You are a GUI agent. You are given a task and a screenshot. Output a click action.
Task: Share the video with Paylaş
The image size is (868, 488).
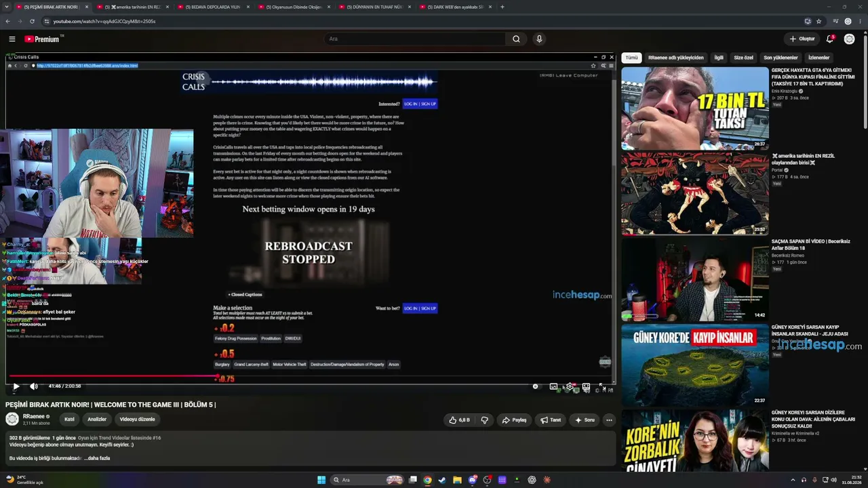click(x=514, y=420)
